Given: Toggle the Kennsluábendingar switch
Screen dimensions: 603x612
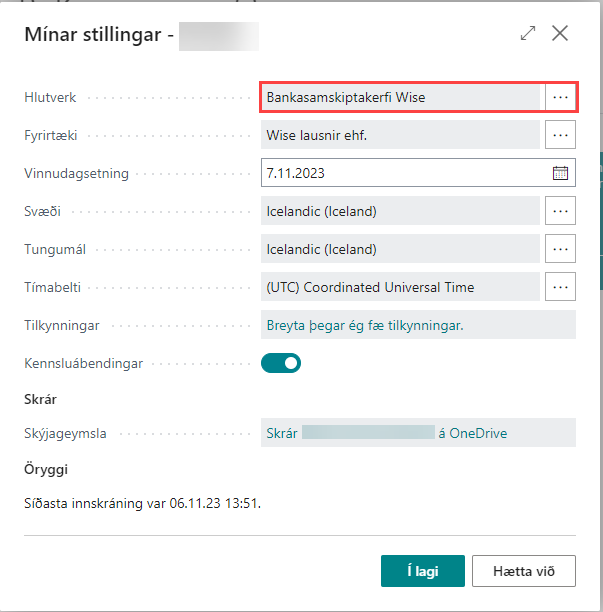Looking at the screenshot, I should (281, 363).
